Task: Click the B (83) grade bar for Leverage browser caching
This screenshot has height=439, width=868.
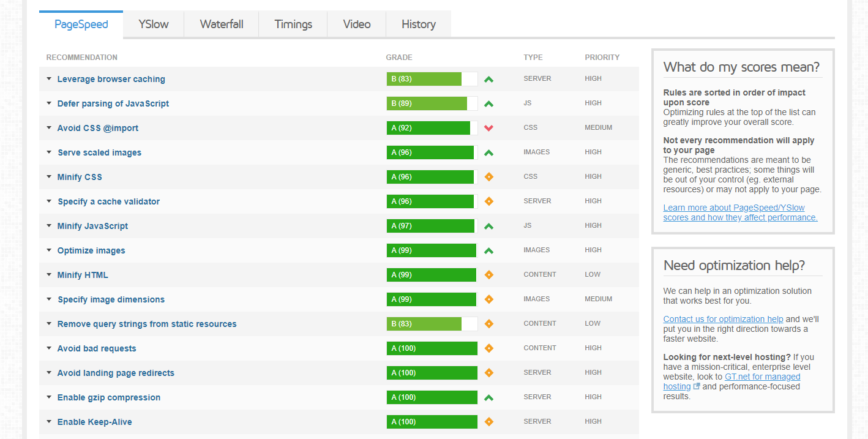Action: pos(424,78)
